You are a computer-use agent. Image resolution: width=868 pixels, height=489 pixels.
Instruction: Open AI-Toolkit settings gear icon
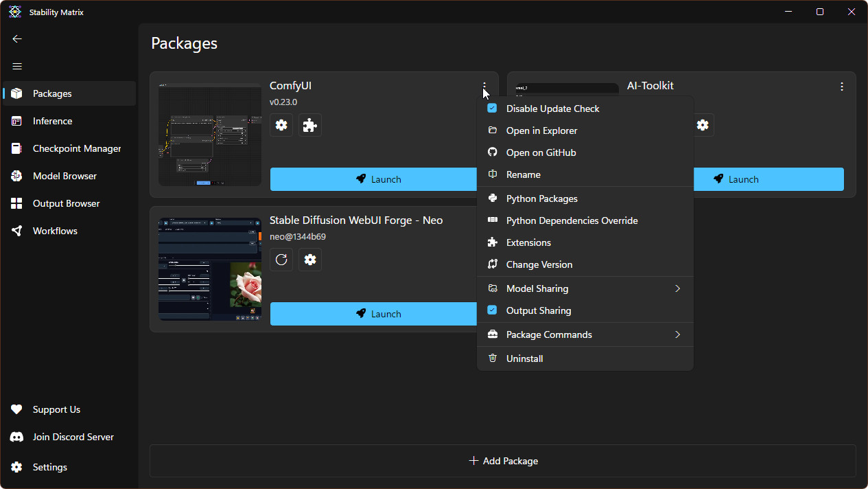coord(703,125)
